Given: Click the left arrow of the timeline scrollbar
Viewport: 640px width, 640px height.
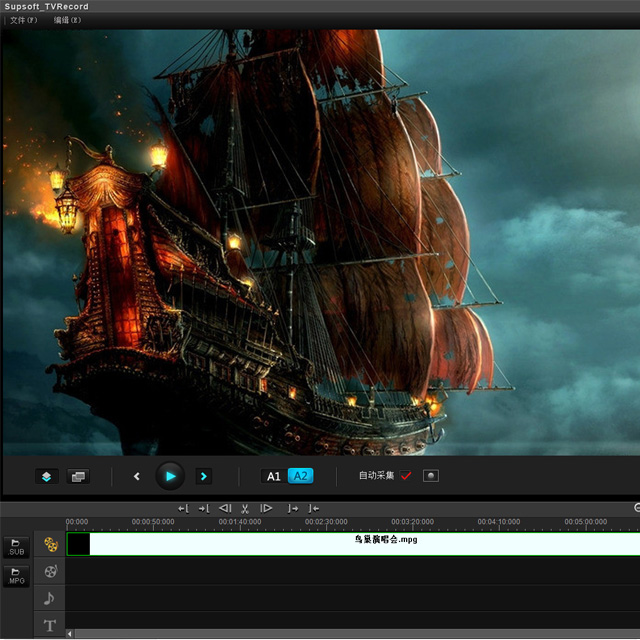Looking at the screenshot, I should point(70,634).
